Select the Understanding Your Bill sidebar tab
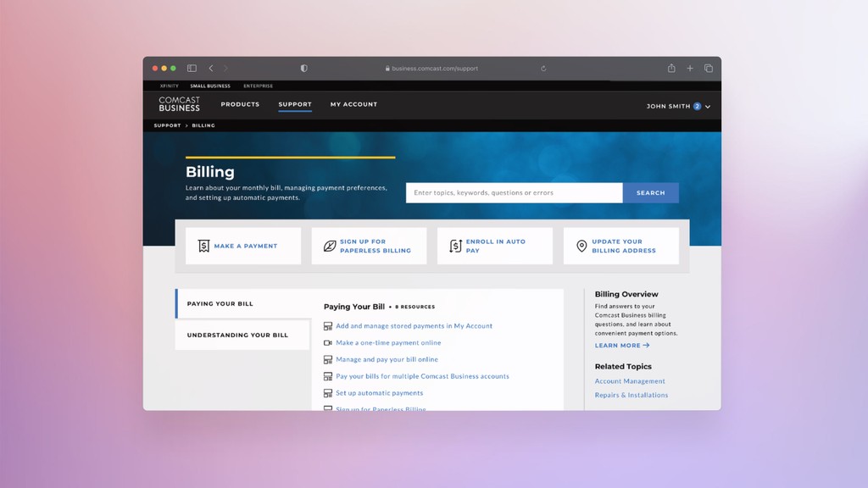This screenshot has width=868, height=488. (243, 335)
